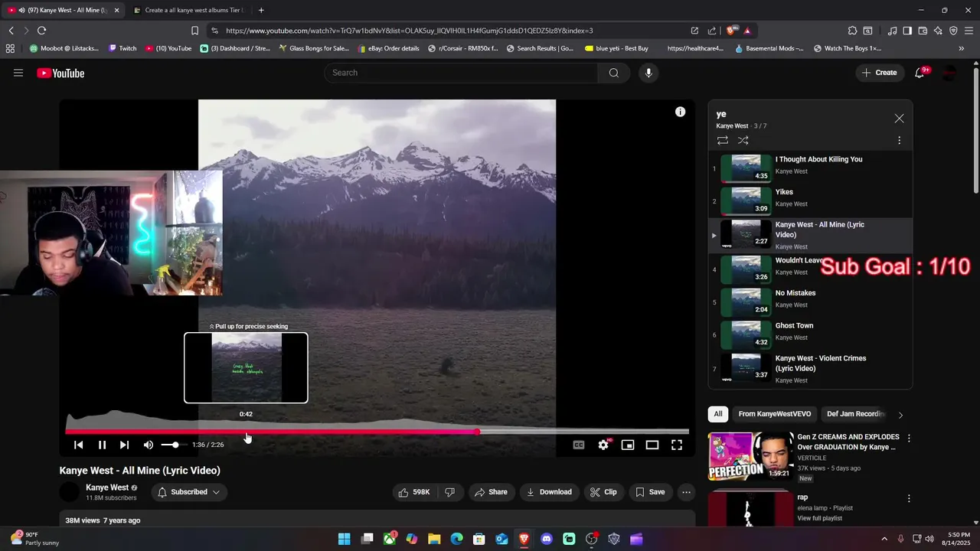Open browser extensions puzzle icon
980x551 pixels.
(852, 31)
